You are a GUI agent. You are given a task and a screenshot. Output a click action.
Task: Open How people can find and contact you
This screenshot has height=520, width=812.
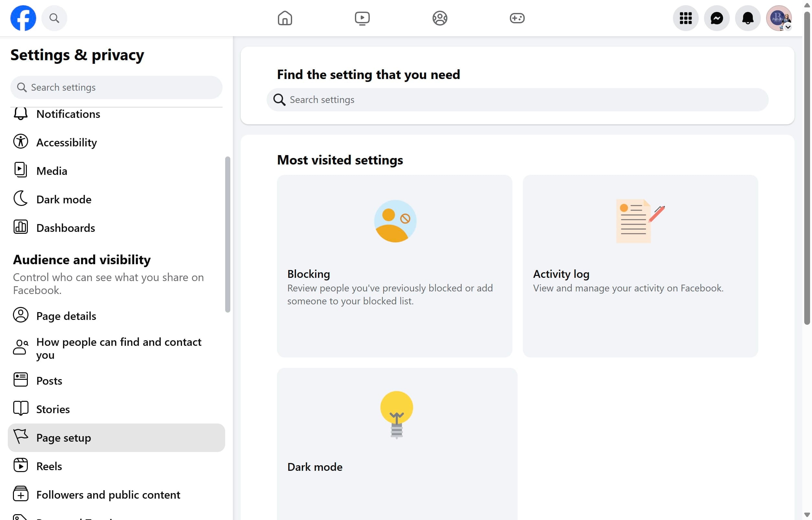(116, 348)
